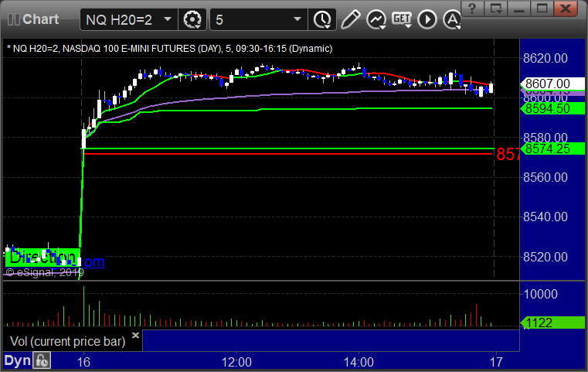Select the Vol (current price bar) label

pyautogui.click(x=67, y=341)
